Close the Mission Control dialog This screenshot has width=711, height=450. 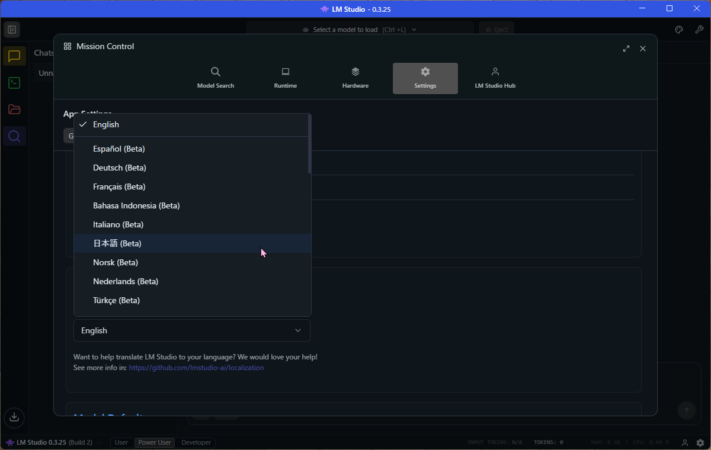click(x=643, y=49)
